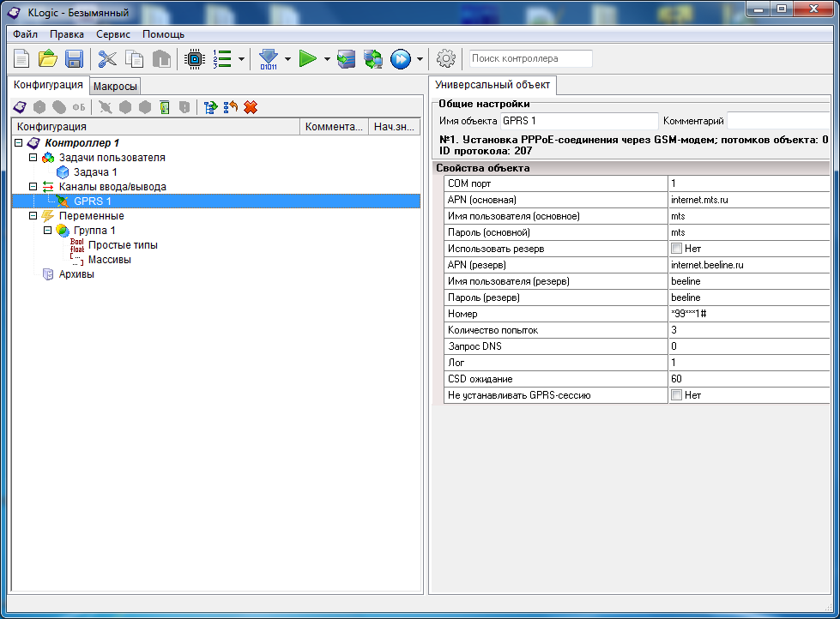Enable 'Не устанавливать GPRS-сессию' checkbox
This screenshot has width=840, height=619.
click(676, 395)
